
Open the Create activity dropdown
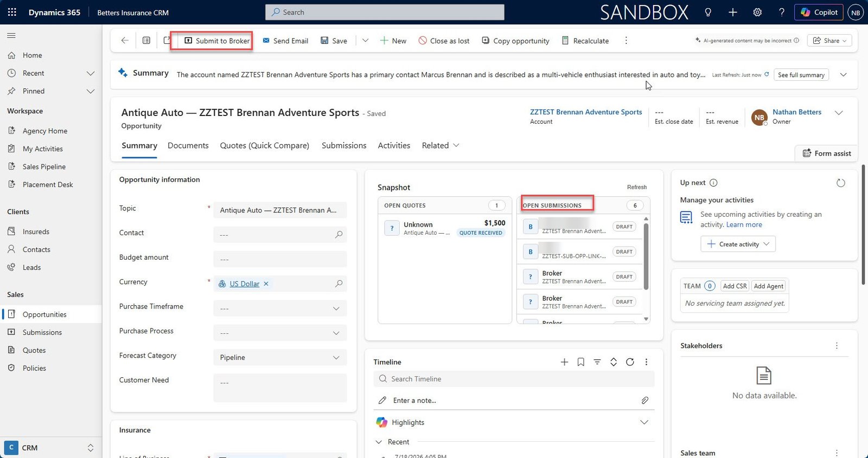coord(738,244)
